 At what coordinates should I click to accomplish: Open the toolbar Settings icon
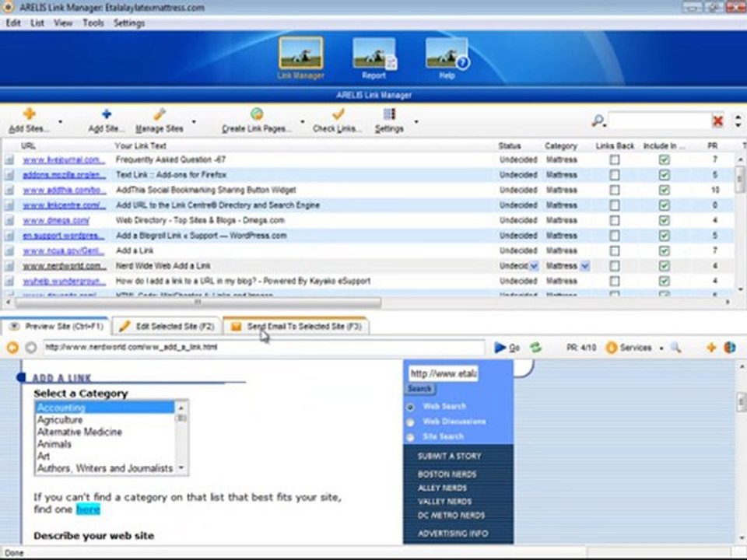click(x=389, y=114)
